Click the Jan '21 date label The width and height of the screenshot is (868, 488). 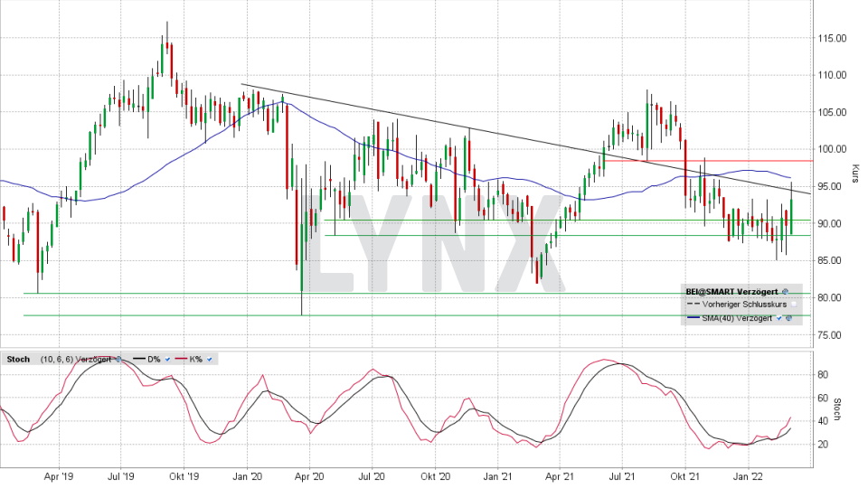coord(497,476)
